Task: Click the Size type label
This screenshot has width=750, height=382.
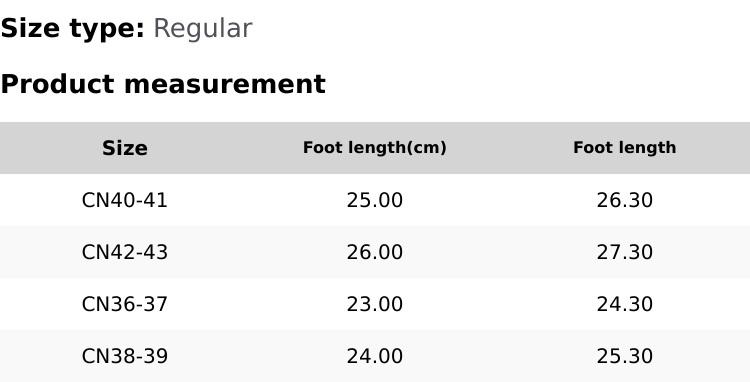Action: (x=72, y=29)
